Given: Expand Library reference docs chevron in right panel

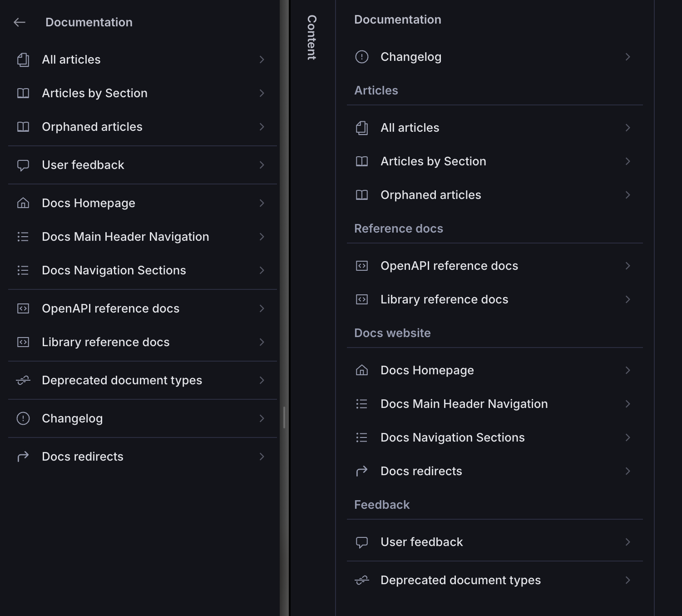Looking at the screenshot, I should click(628, 299).
